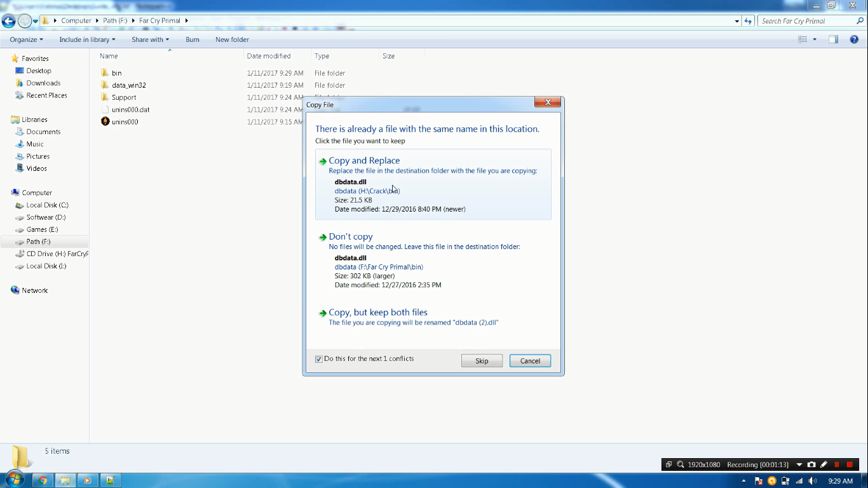Open volume control in system tray
This screenshot has height=488, width=868.
813,481
